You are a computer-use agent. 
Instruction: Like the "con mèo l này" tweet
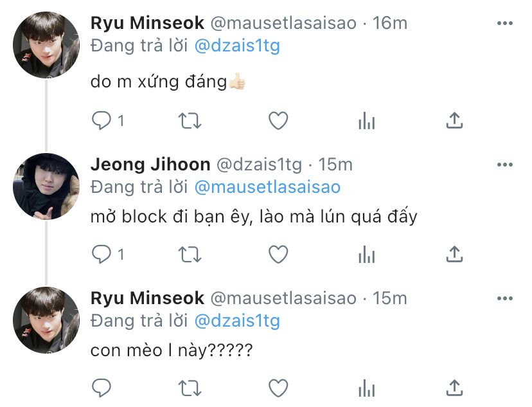coord(278,388)
